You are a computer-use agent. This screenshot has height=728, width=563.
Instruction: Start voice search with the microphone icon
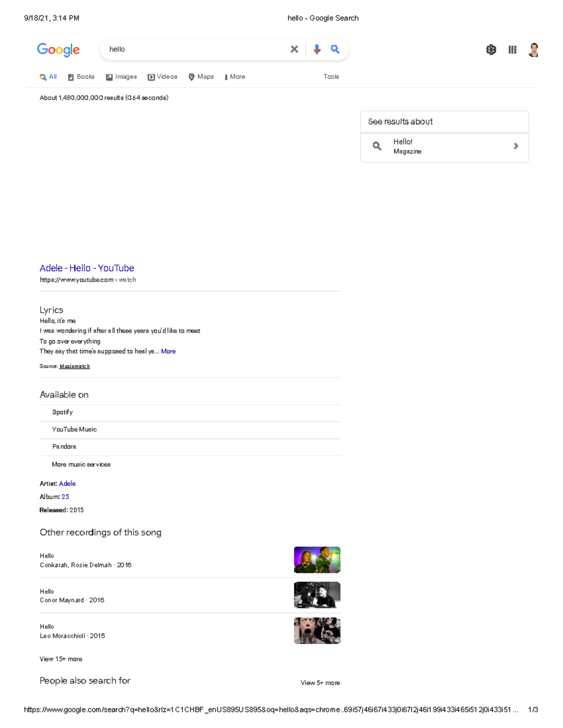(316, 49)
